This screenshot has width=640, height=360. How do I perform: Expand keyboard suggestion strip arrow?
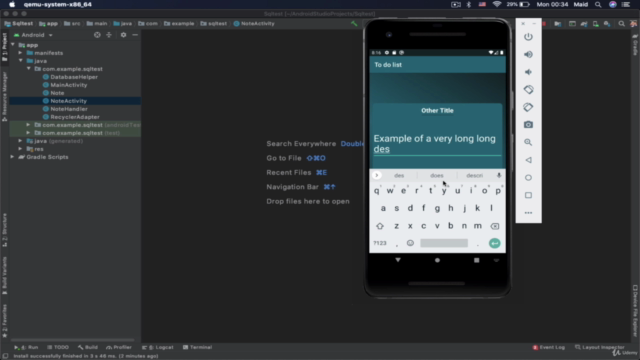coord(376,176)
